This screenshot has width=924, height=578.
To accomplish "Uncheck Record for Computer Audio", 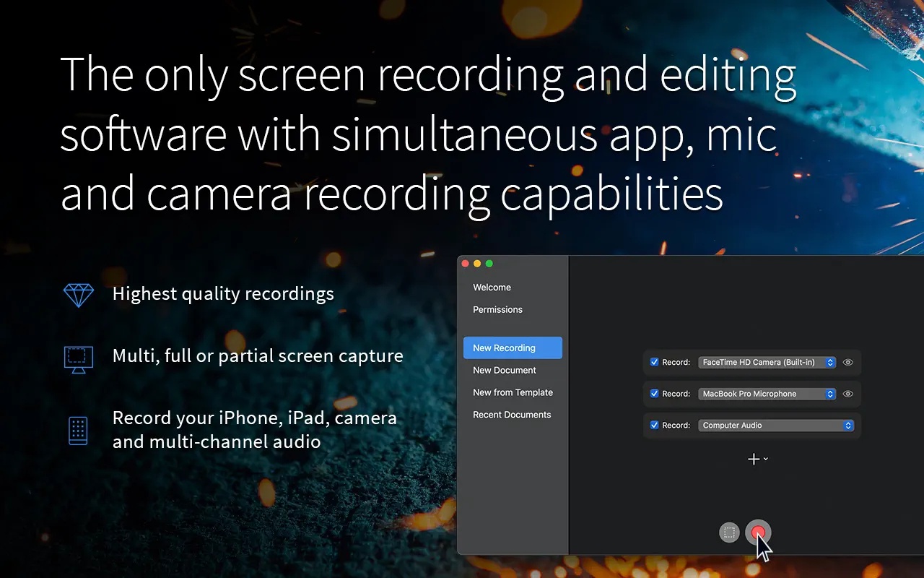I will pos(654,425).
